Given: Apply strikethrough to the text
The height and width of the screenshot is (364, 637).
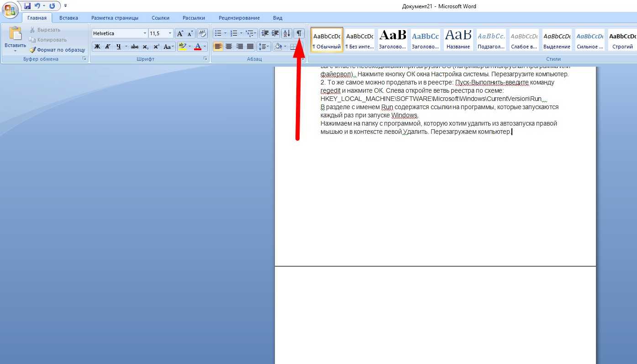Looking at the screenshot, I should pos(135,47).
